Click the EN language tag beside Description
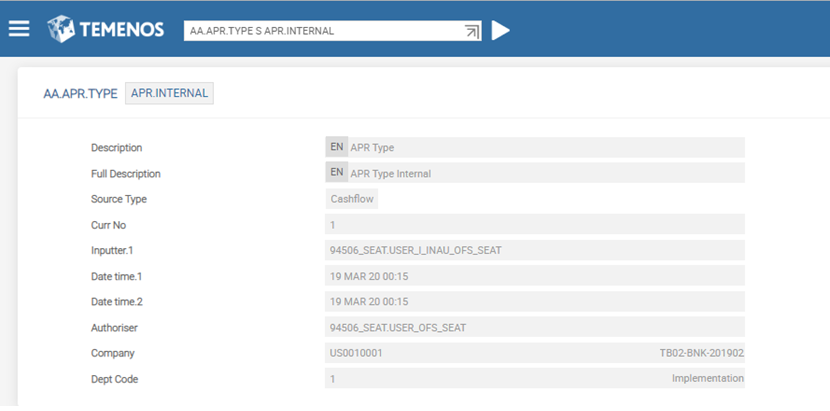The image size is (830, 411). click(x=337, y=147)
